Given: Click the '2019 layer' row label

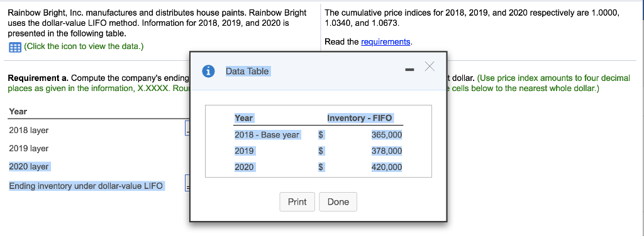Looking at the screenshot, I should 29,148.
